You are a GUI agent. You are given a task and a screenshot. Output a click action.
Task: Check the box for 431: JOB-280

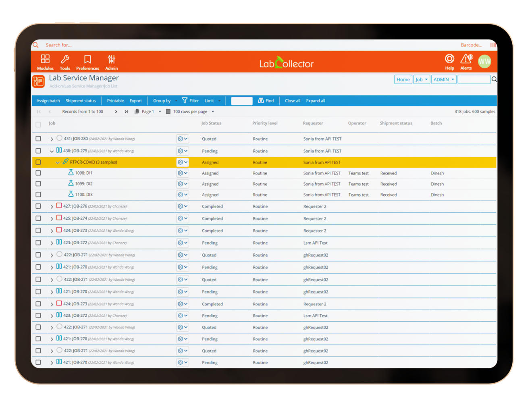pyautogui.click(x=38, y=139)
